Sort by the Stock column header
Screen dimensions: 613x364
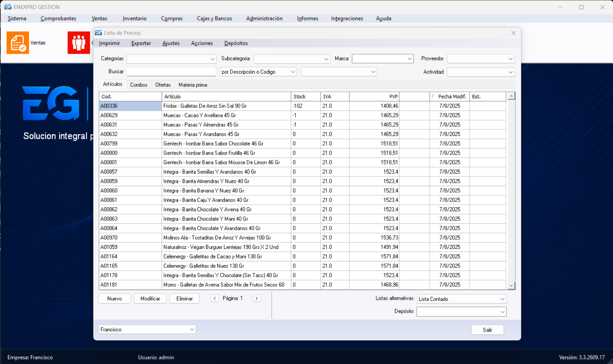pos(306,97)
